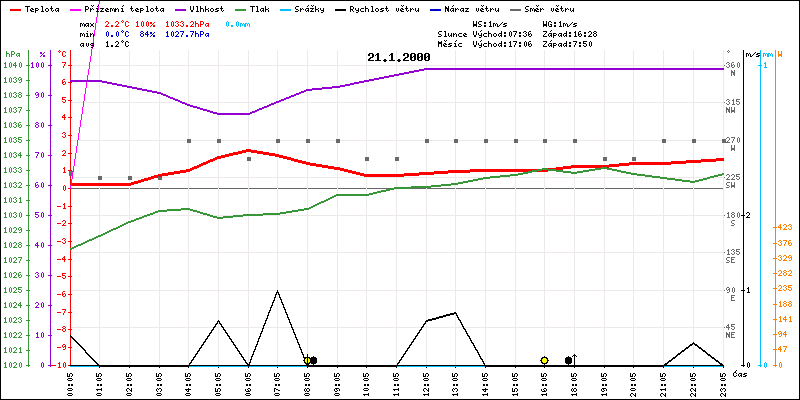Click the yellow sunrise marker near 08:05
This screenshot has width=800, height=400.
(x=307, y=360)
